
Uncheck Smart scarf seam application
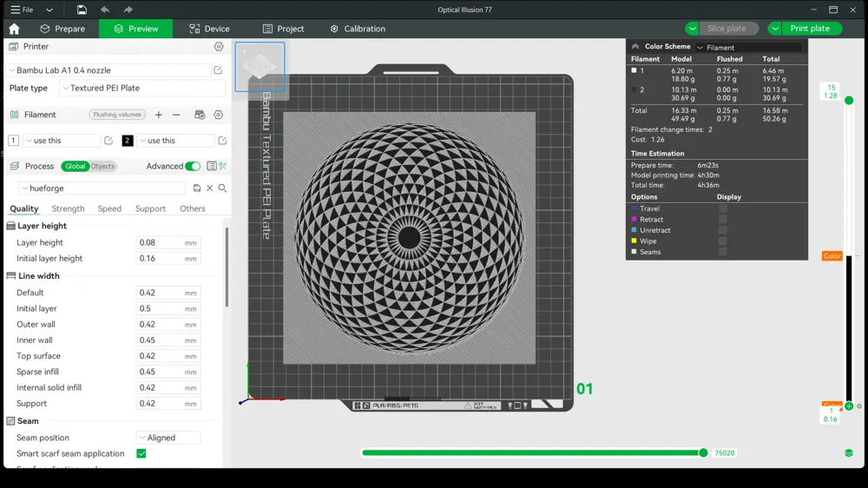[141, 453]
